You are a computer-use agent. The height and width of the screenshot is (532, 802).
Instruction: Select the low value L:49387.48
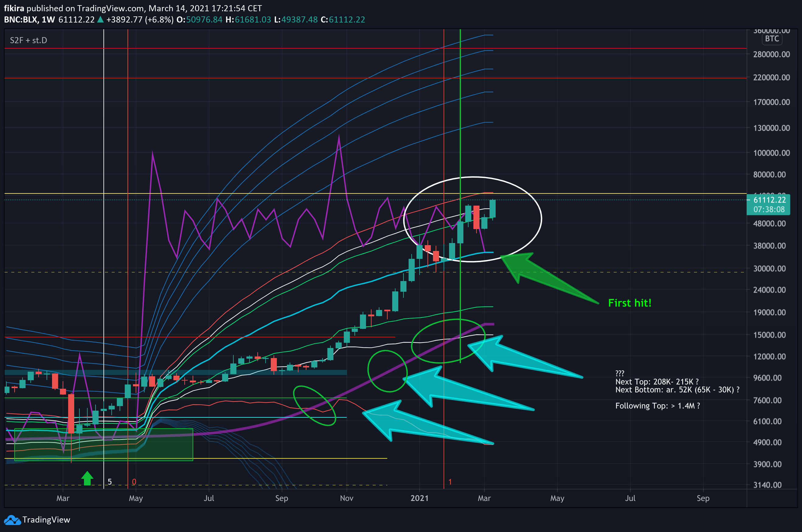pos(296,20)
